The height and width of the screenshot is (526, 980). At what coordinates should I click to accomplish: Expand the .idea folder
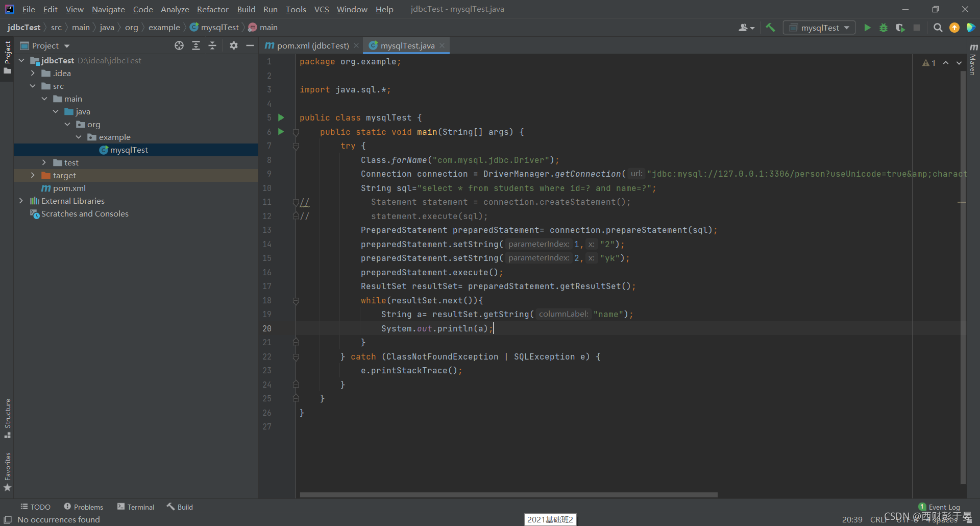(x=33, y=73)
